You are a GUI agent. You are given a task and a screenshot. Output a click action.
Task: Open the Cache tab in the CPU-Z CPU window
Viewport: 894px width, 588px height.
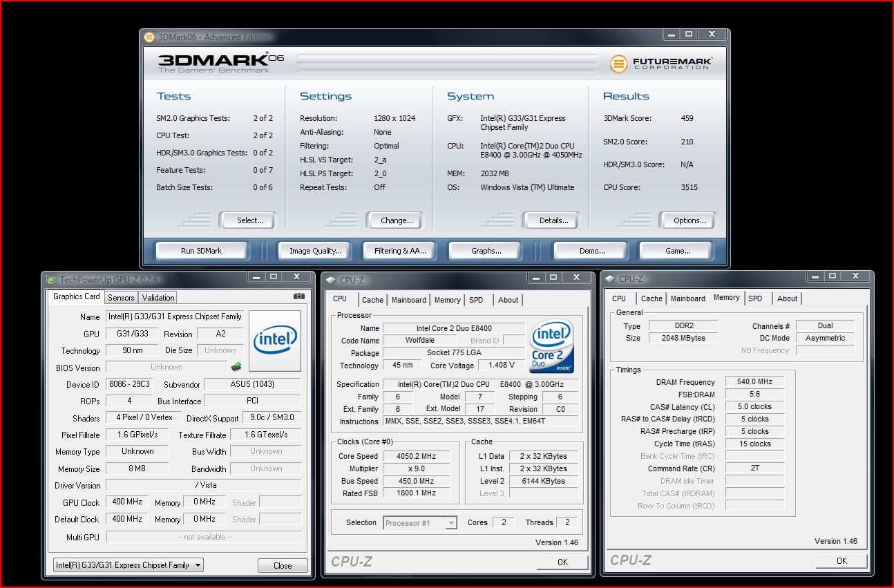click(x=372, y=300)
